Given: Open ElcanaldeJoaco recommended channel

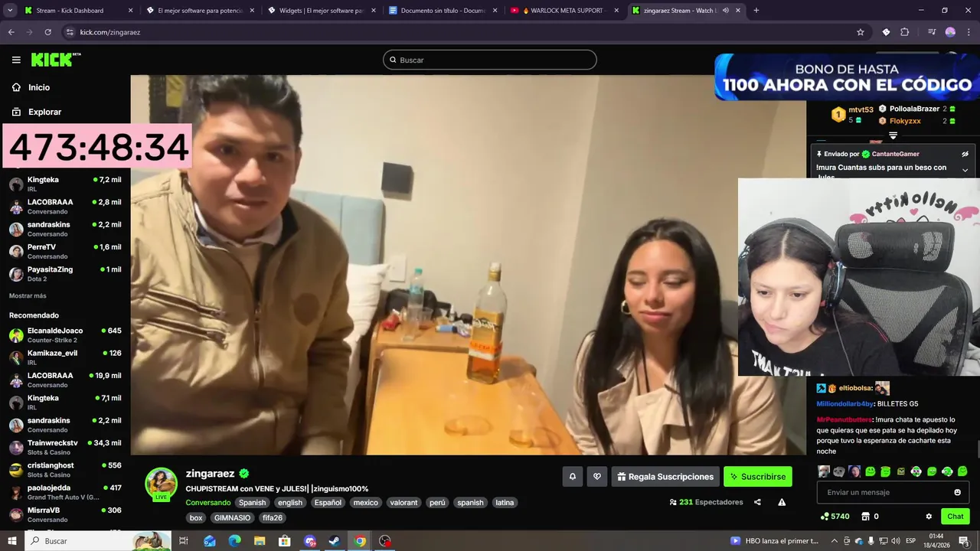Looking at the screenshot, I should click(x=65, y=335).
